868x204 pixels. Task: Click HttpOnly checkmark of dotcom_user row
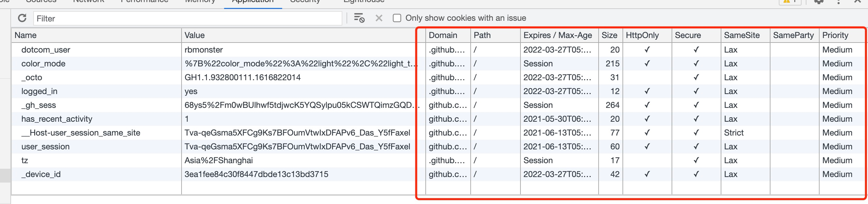coord(647,50)
